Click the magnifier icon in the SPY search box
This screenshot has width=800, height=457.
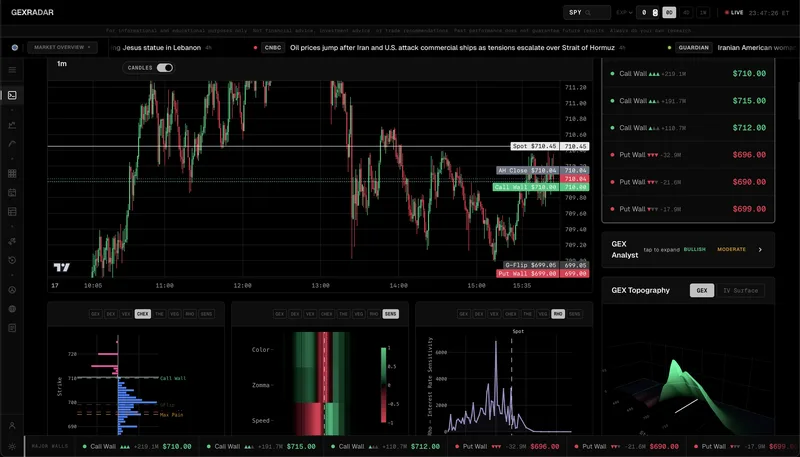pos(588,13)
